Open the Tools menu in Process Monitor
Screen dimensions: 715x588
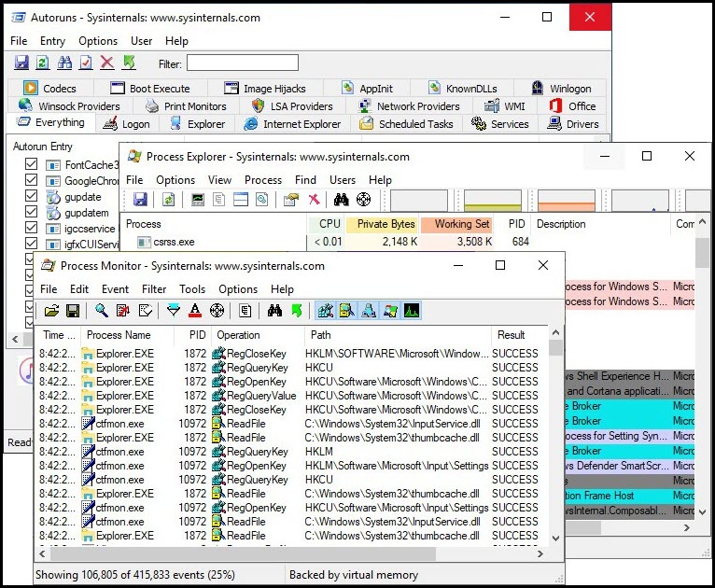point(192,289)
